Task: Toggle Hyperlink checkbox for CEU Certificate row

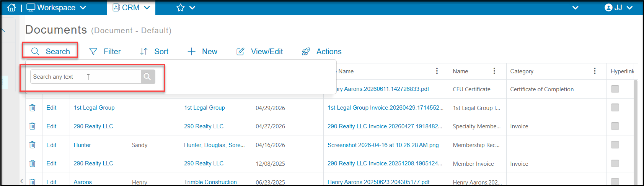Action: click(615, 89)
